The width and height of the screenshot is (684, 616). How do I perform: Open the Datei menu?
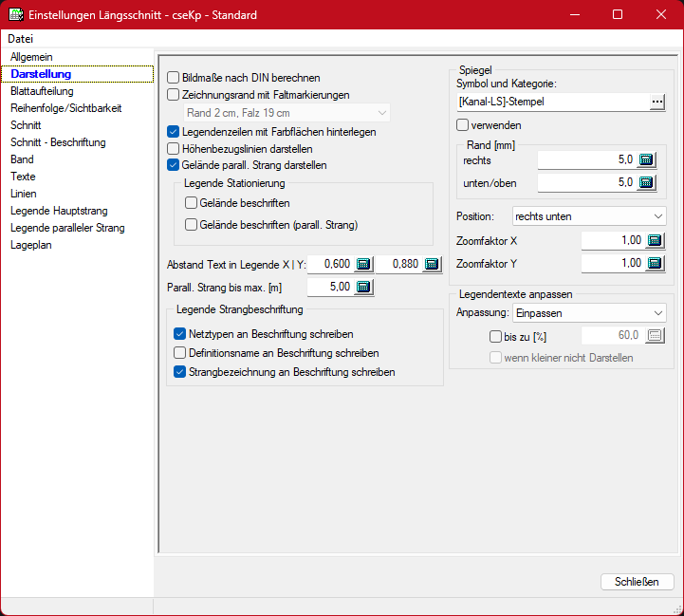(21, 39)
